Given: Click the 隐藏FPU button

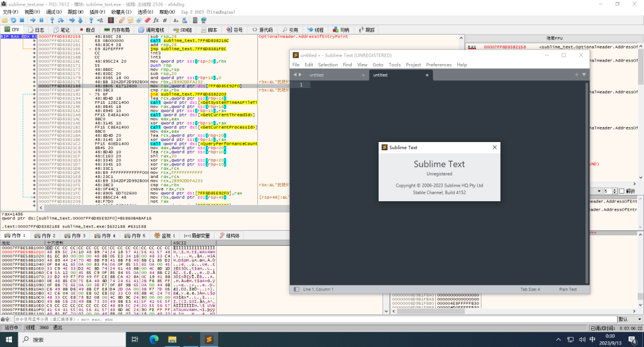Looking at the screenshot, I should click(x=555, y=38).
